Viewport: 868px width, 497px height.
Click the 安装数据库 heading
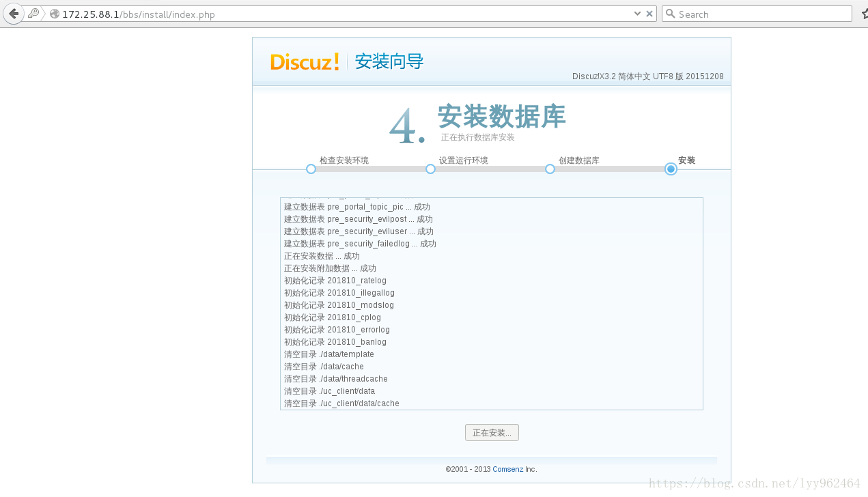click(501, 117)
